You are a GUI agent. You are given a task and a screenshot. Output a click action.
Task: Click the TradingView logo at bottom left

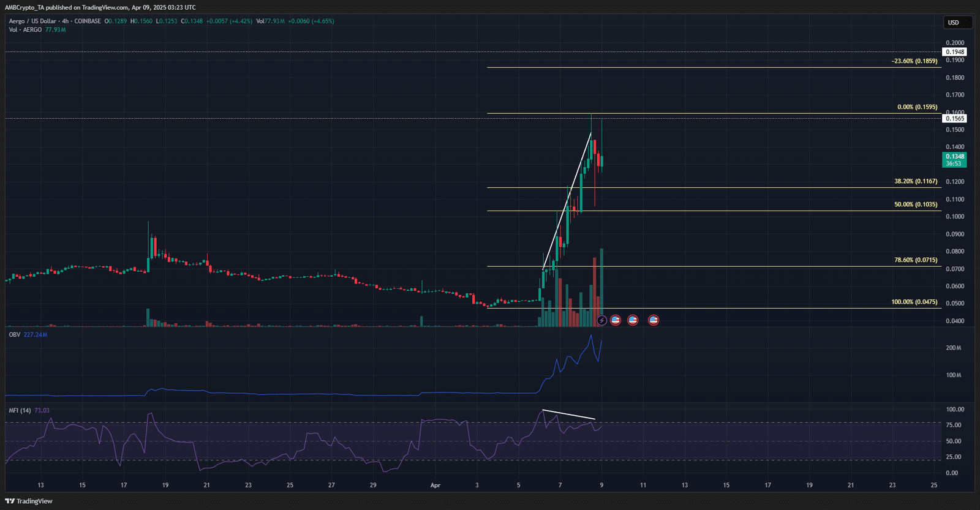click(x=29, y=501)
